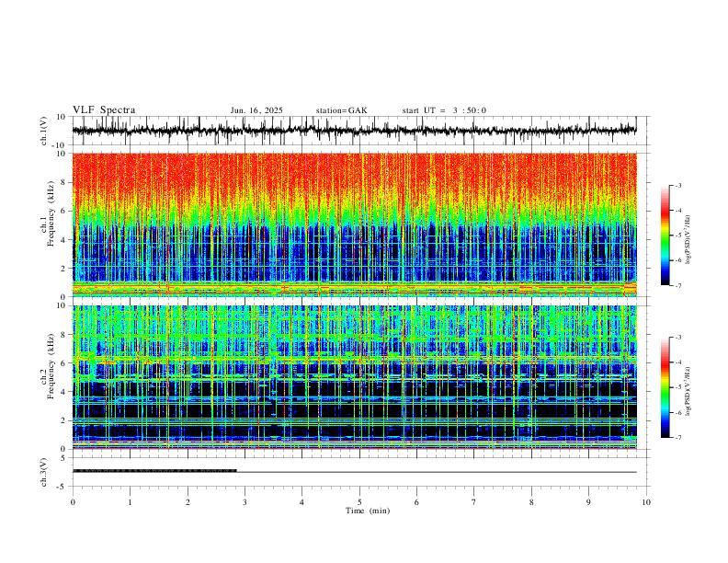This screenshot has width=728, height=563.
Task: Click time axis tick label "1"
Action: pyautogui.click(x=130, y=502)
